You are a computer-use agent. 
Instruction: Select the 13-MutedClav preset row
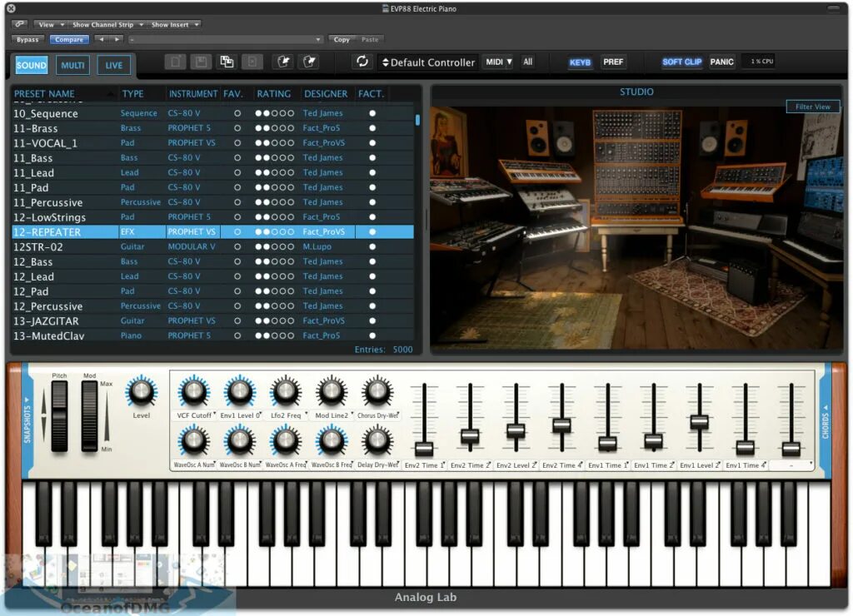[x=212, y=336]
